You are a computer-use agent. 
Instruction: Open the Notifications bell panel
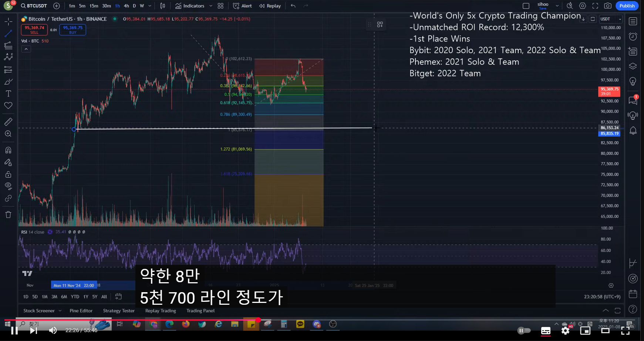coord(633,131)
